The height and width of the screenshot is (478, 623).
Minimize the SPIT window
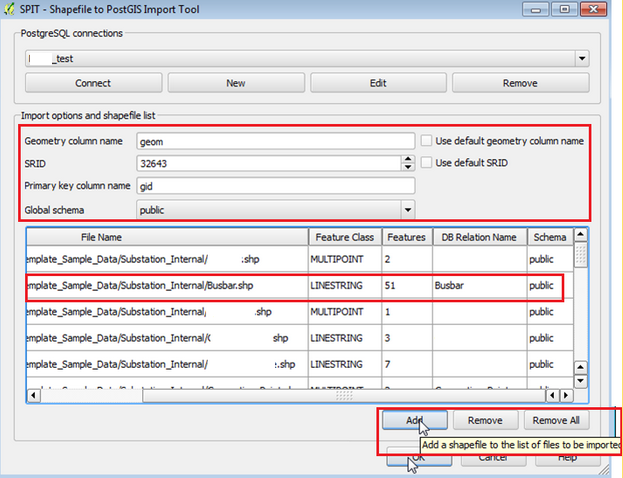[x=536, y=9]
